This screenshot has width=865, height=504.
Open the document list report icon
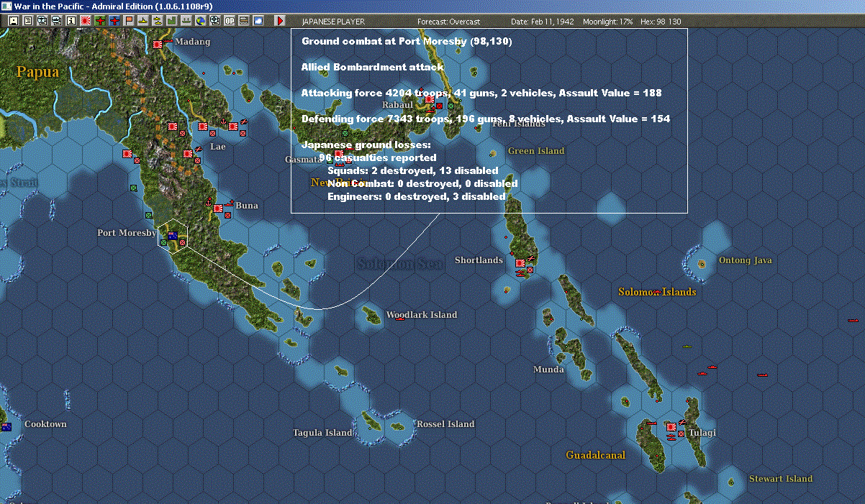tap(27, 21)
